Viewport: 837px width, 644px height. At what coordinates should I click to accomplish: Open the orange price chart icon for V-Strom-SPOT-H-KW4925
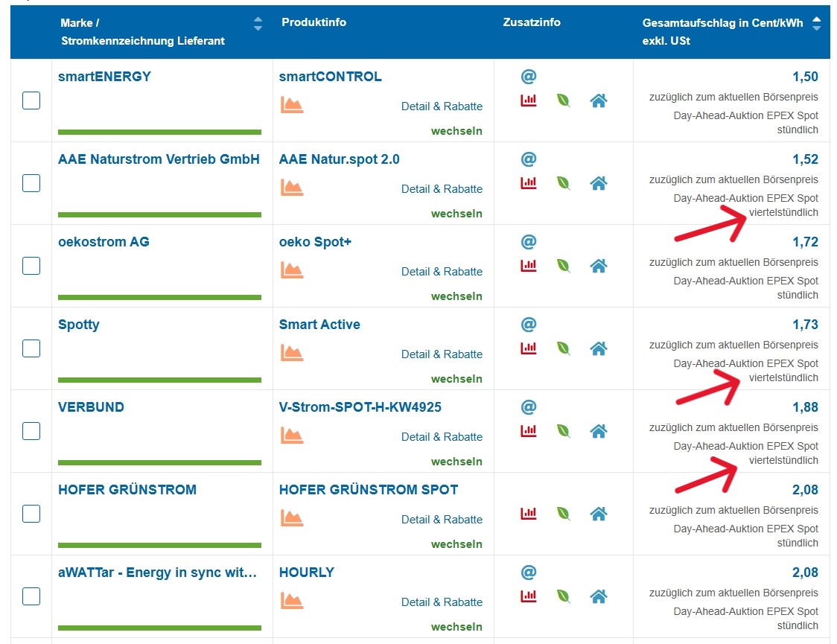[291, 436]
